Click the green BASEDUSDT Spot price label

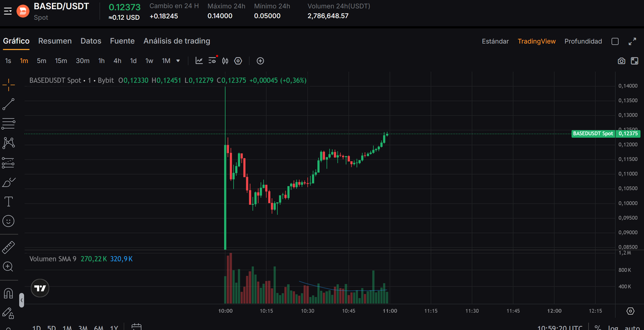[592, 134]
